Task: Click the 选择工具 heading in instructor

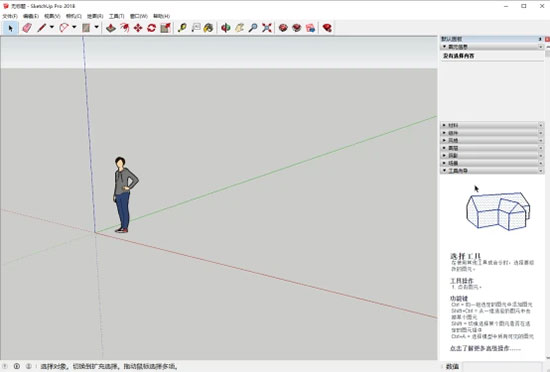Action: pyautogui.click(x=465, y=256)
